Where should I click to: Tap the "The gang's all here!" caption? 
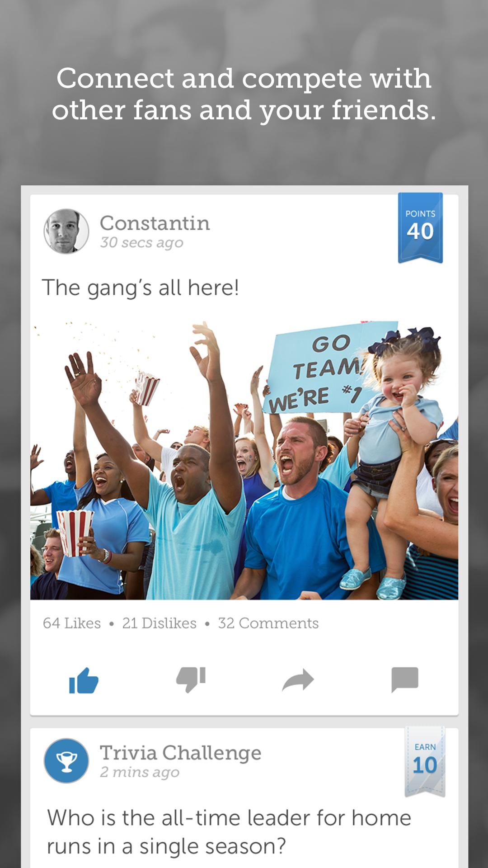(x=141, y=288)
